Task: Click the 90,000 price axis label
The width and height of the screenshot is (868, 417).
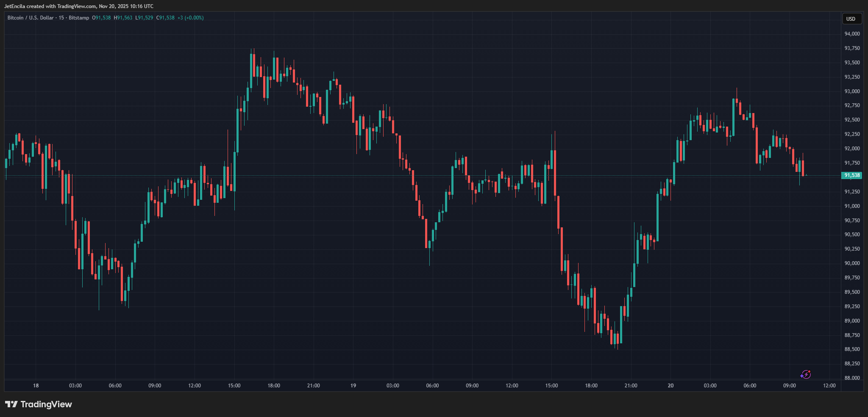Action: 852,263
